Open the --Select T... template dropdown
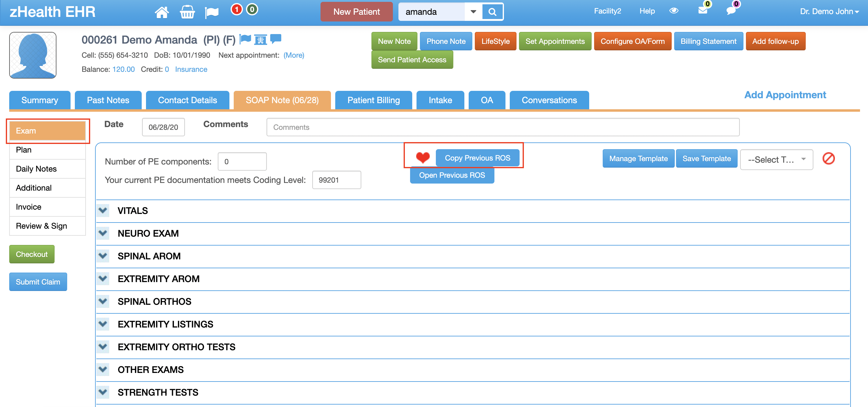The height and width of the screenshot is (407, 868). [x=776, y=160]
